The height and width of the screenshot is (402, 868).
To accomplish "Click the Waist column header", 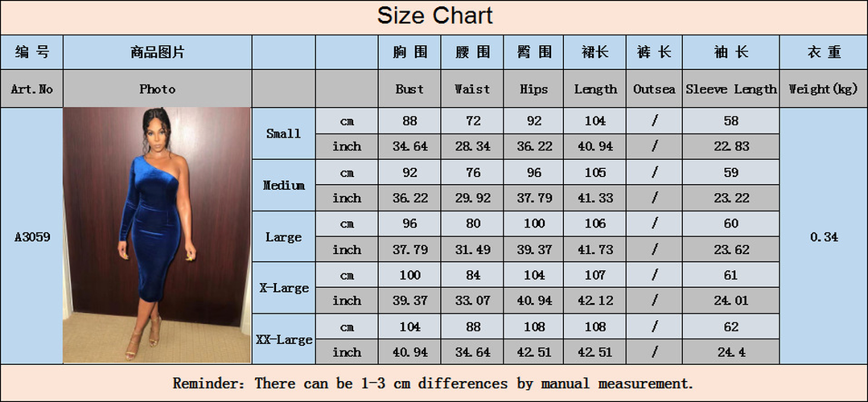I will (x=472, y=89).
